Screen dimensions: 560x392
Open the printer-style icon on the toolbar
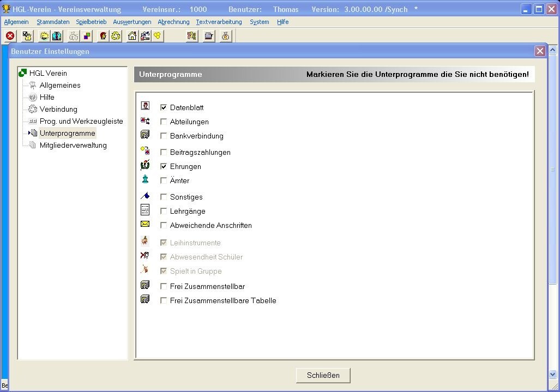point(208,35)
